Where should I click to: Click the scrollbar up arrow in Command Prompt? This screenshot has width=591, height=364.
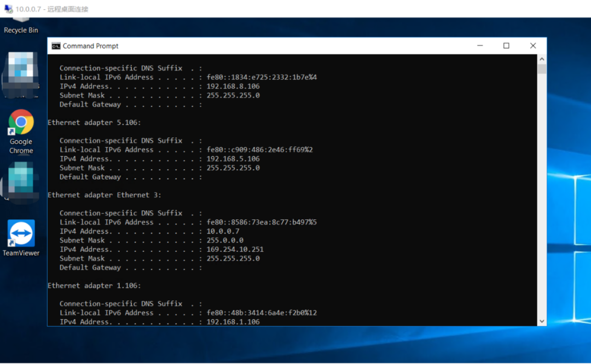[542, 59]
